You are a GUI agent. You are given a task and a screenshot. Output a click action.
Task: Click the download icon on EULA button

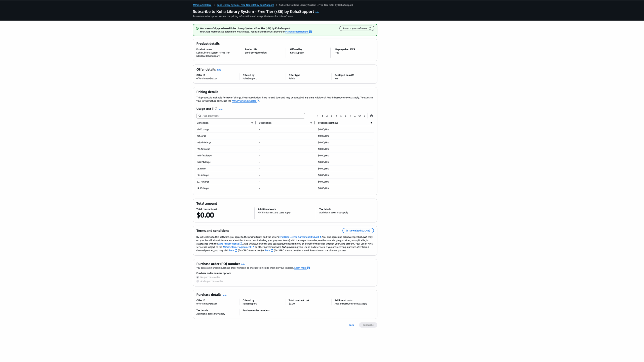coord(347,231)
